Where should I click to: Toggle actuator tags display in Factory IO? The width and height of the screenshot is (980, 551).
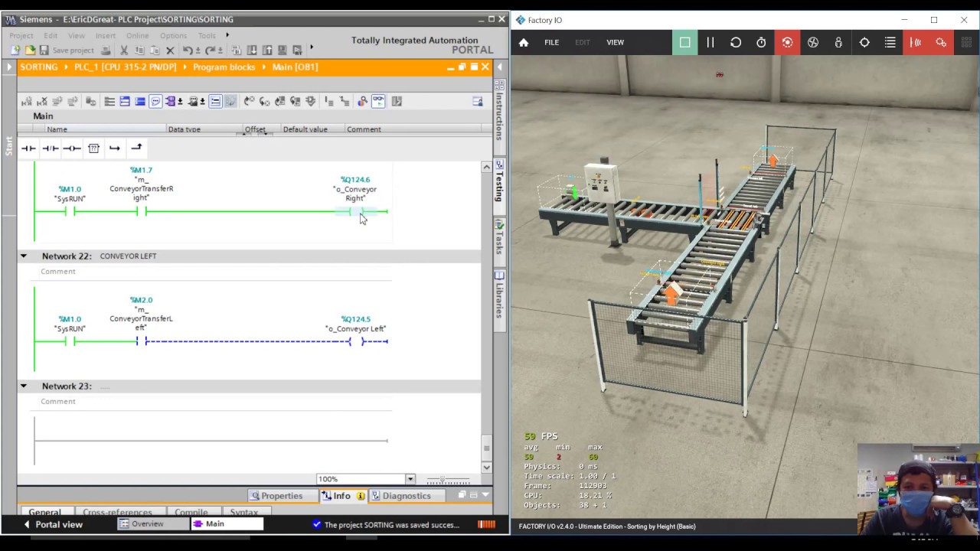point(941,42)
